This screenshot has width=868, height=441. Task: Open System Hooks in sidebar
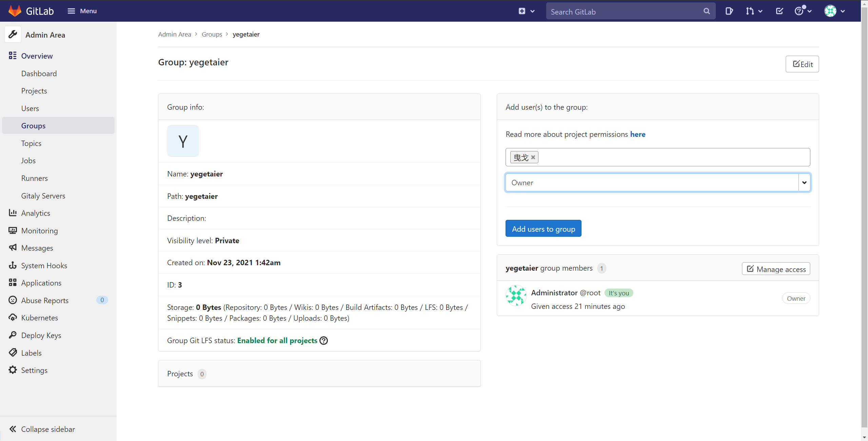44,266
